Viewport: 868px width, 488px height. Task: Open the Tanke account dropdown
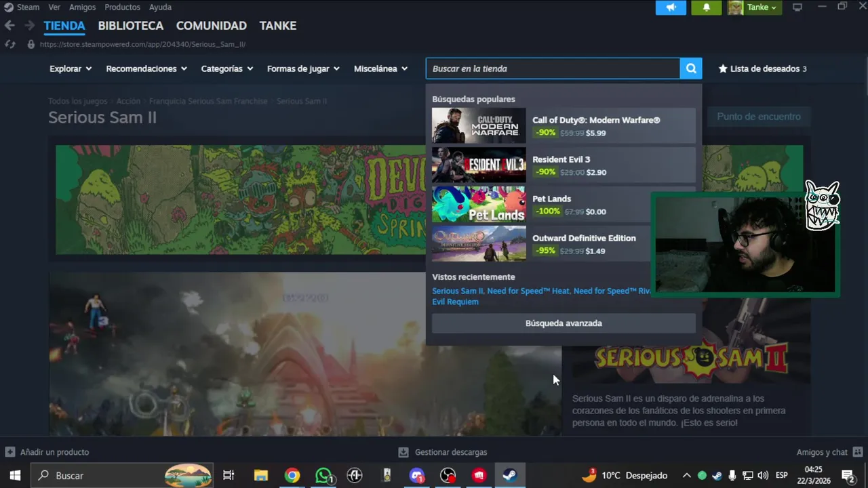coord(762,7)
